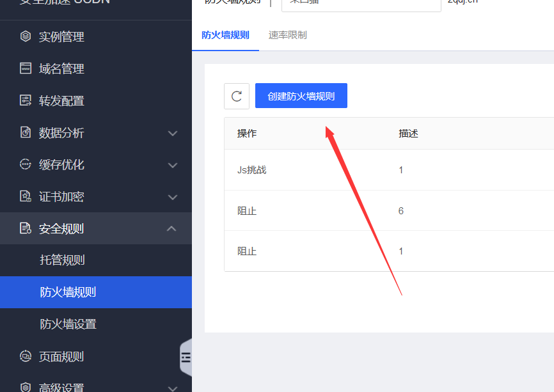Click the 操作 column header
The height and width of the screenshot is (392, 554).
(x=247, y=134)
